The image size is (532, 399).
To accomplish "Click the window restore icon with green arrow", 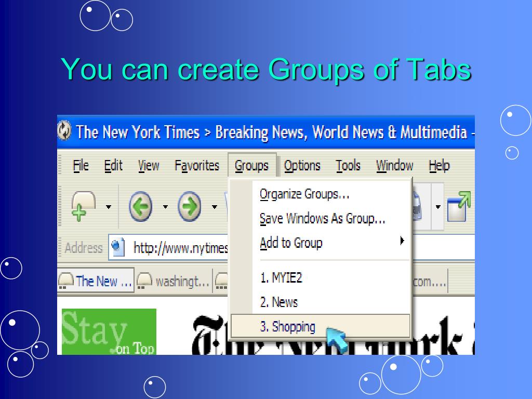I will click(x=459, y=206).
